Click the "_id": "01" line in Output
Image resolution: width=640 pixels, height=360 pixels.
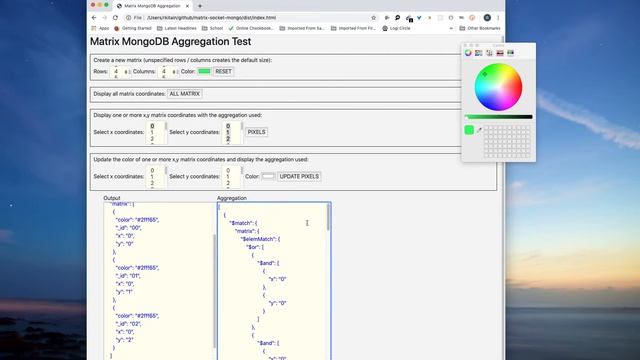(x=128, y=276)
